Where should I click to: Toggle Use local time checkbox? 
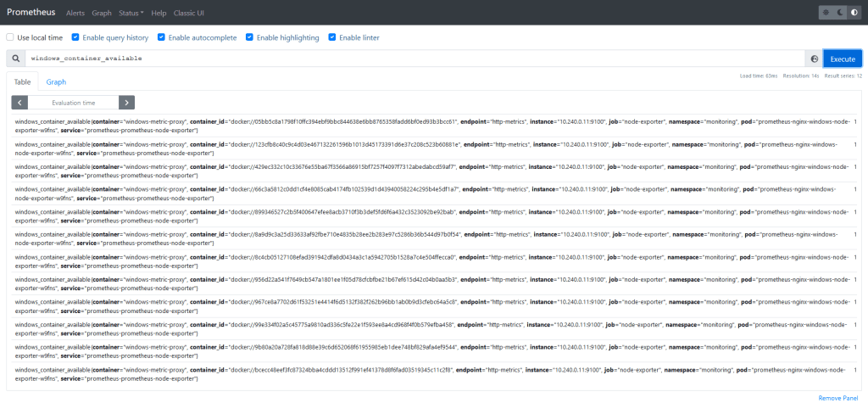click(x=10, y=37)
